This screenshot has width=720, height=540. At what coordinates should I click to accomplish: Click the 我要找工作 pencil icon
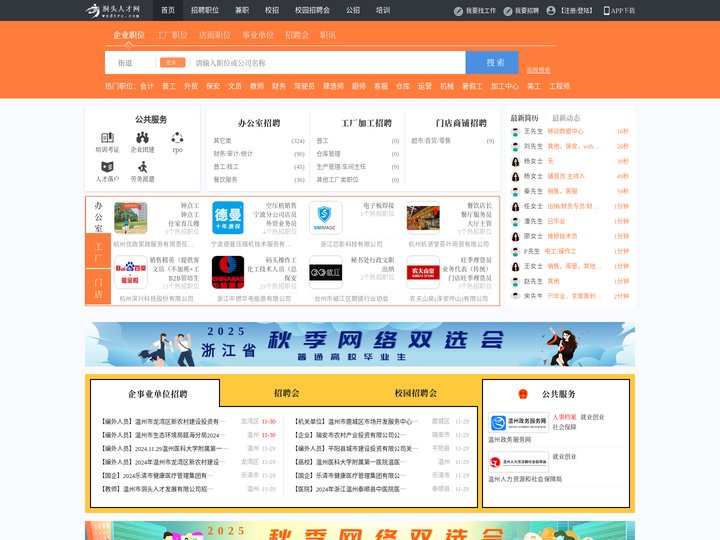tap(458, 11)
